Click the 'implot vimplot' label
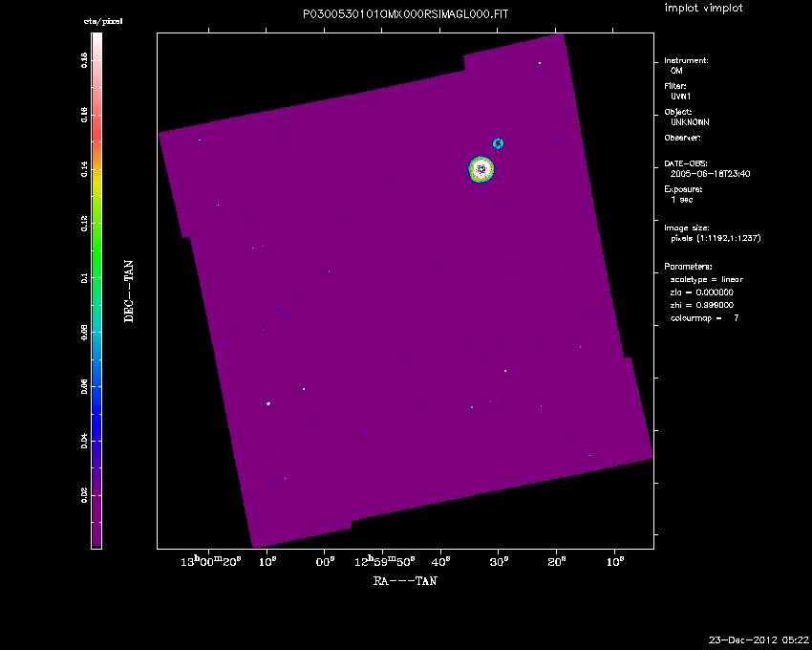812x650 pixels. [x=703, y=8]
